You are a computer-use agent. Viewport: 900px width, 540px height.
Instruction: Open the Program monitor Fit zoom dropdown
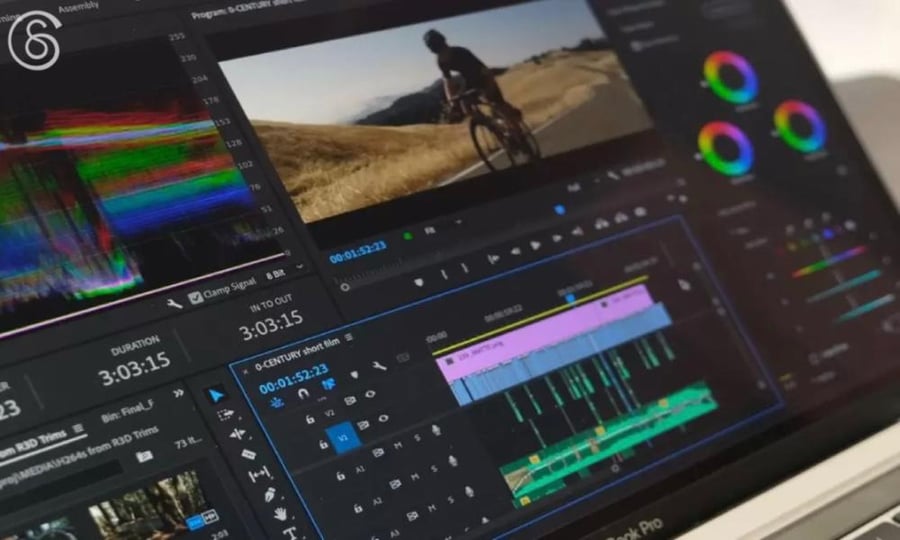click(x=441, y=227)
